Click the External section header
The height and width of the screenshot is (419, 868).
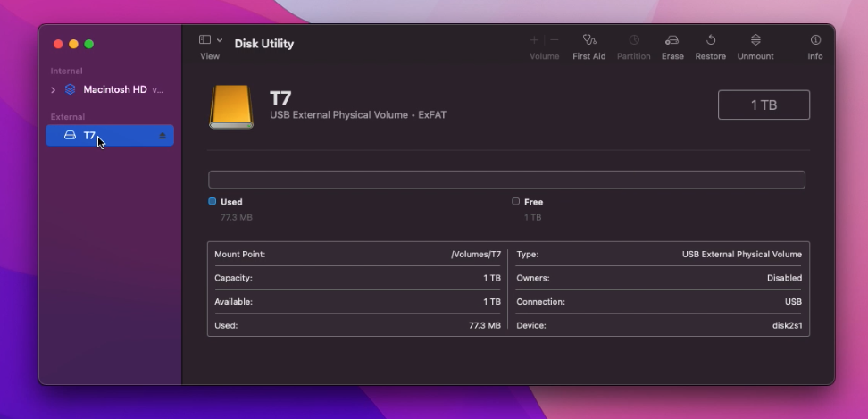pyautogui.click(x=68, y=117)
